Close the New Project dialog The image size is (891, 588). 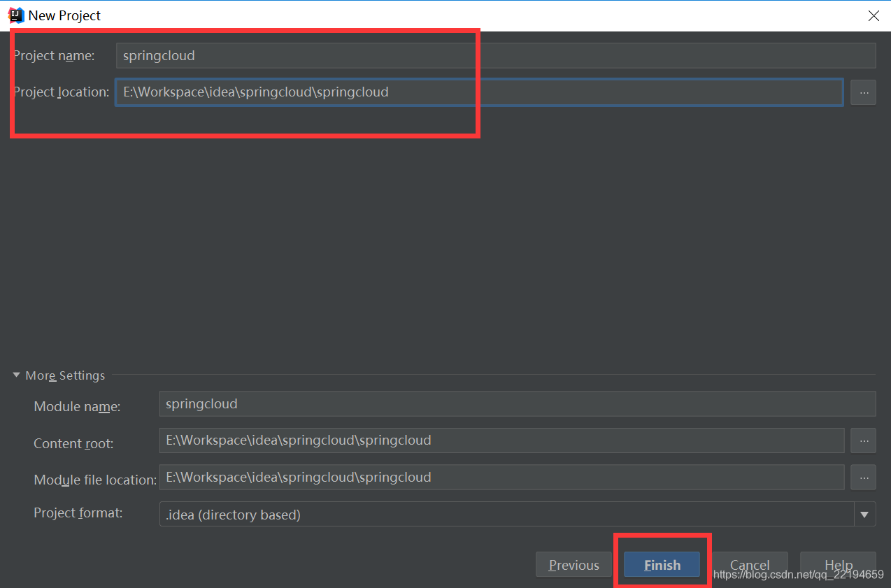click(874, 15)
